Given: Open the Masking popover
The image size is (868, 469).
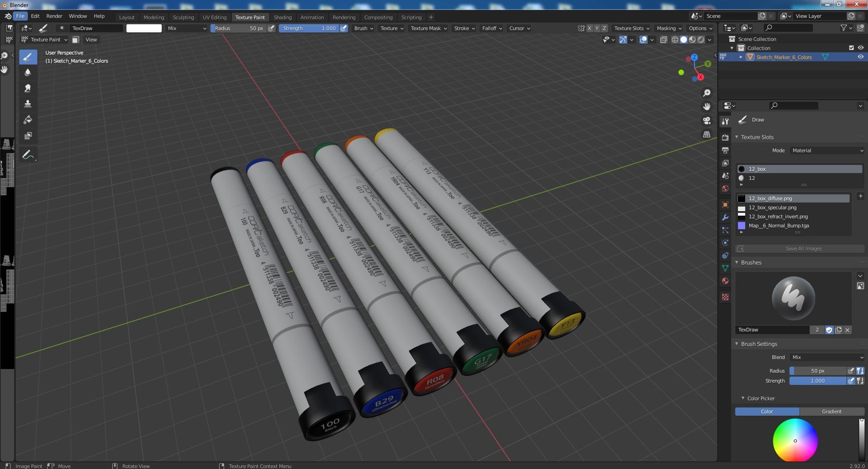Looking at the screenshot, I should (669, 28).
